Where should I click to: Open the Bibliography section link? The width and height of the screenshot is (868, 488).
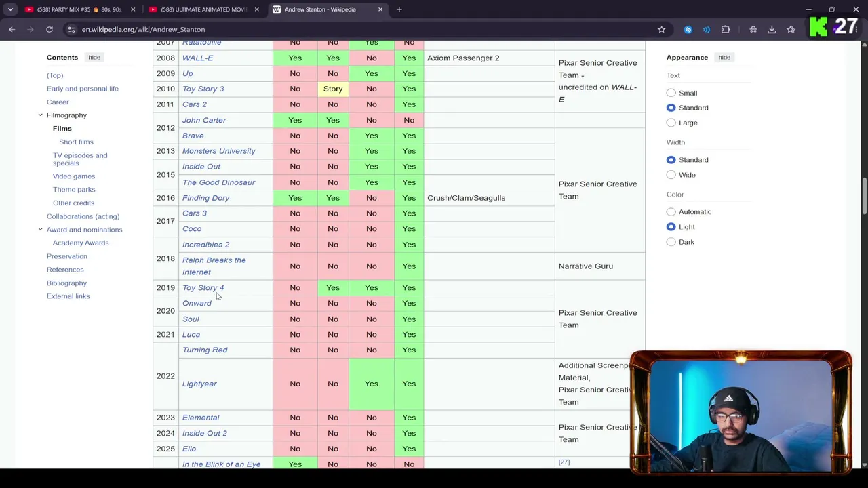pos(66,283)
